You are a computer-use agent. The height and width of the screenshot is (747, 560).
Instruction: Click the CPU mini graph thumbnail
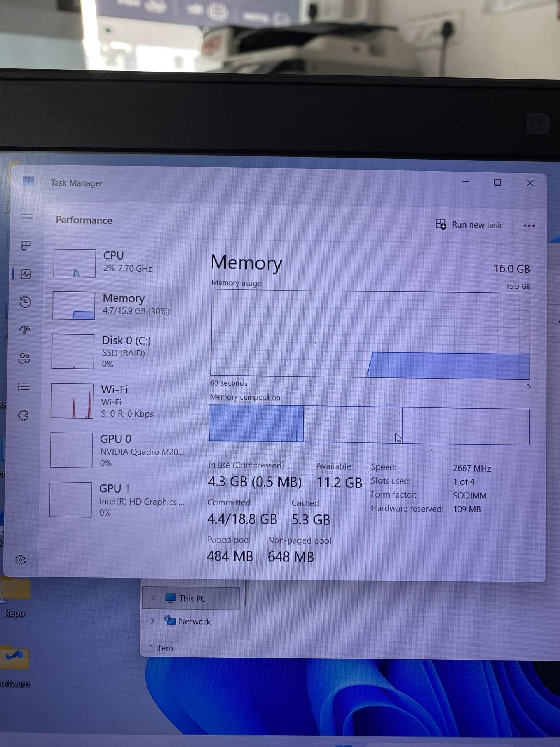click(x=74, y=263)
